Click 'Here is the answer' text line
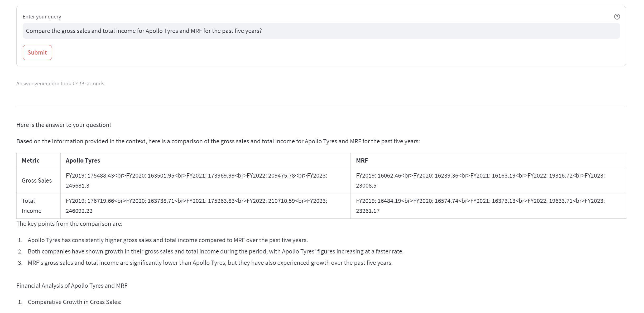 pyautogui.click(x=64, y=125)
